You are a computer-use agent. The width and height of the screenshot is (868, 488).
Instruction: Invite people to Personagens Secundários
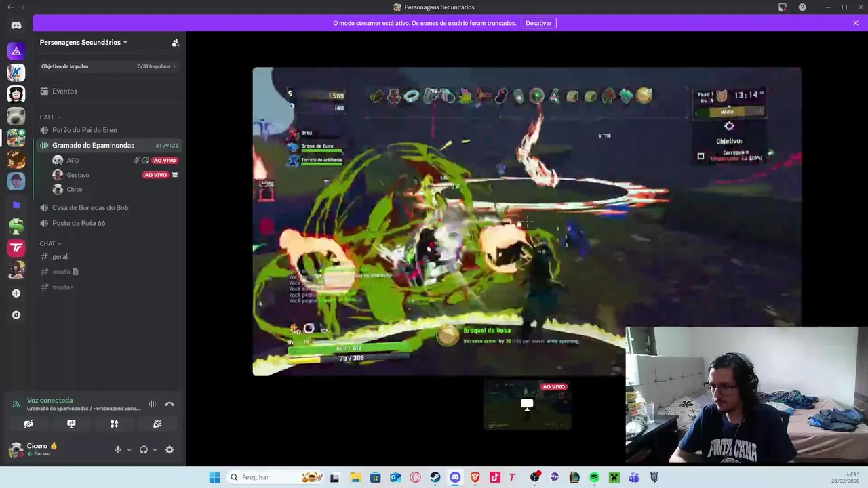coord(175,42)
